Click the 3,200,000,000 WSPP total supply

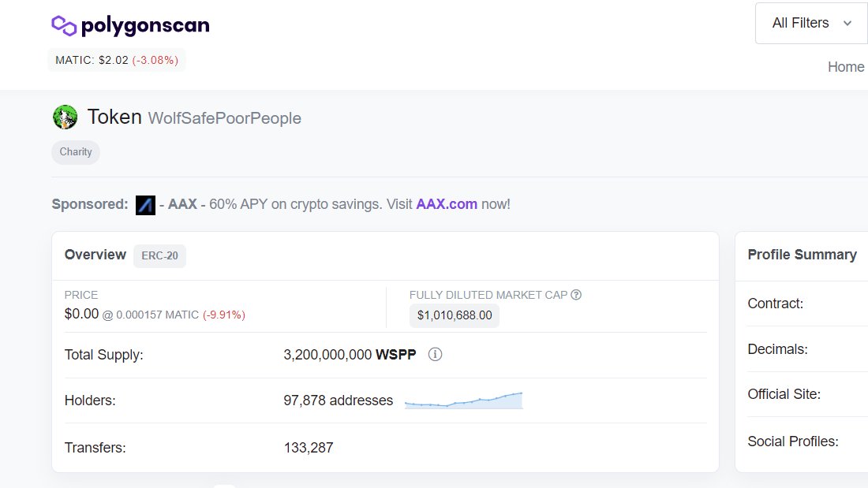pyautogui.click(x=350, y=355)
